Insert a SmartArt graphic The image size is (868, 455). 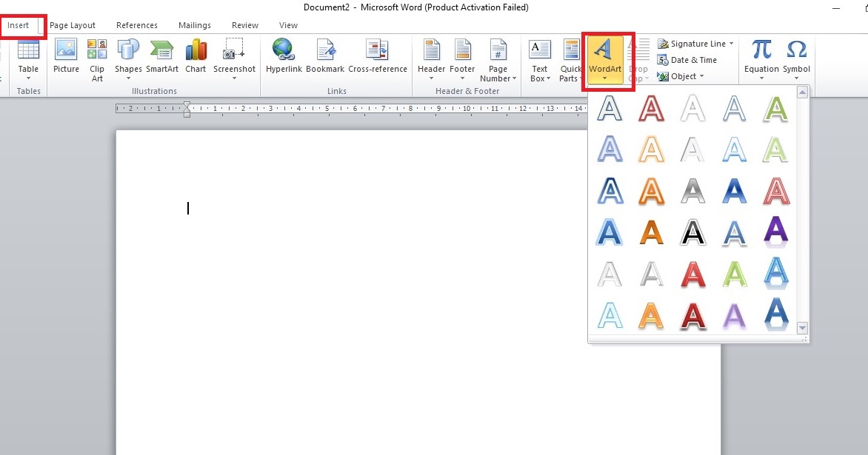click(x=162, y=56)
